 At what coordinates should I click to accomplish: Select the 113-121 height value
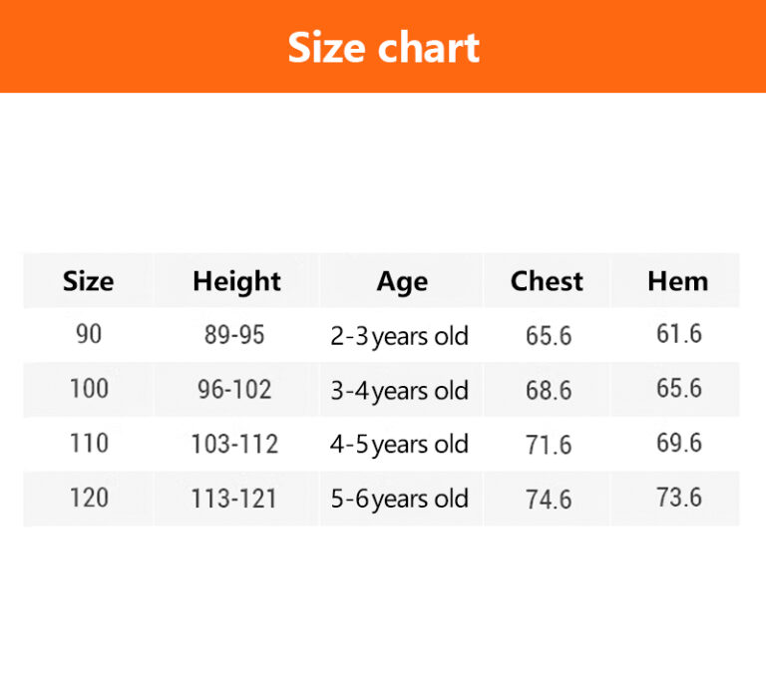234,499
